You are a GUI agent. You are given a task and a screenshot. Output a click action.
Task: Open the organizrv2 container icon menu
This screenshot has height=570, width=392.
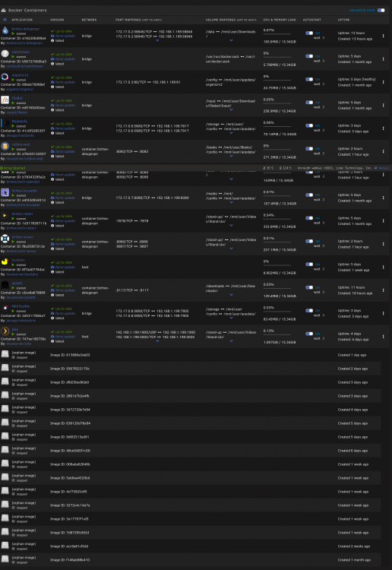(x=5, y=77)
